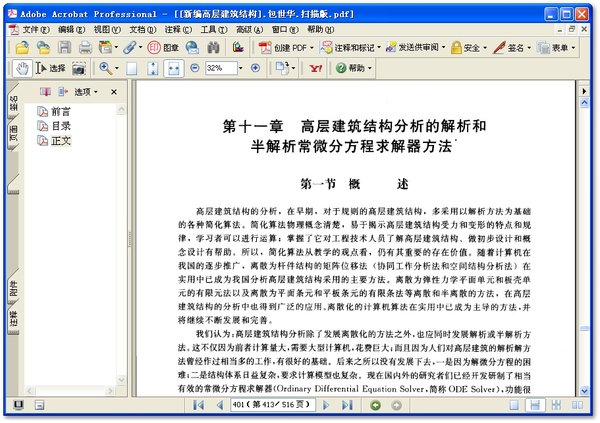The height and width of the screenshot is (423, 600).
Task: Click the Yahoo Y! toolbar icon
Action: [x=316, y=69]
